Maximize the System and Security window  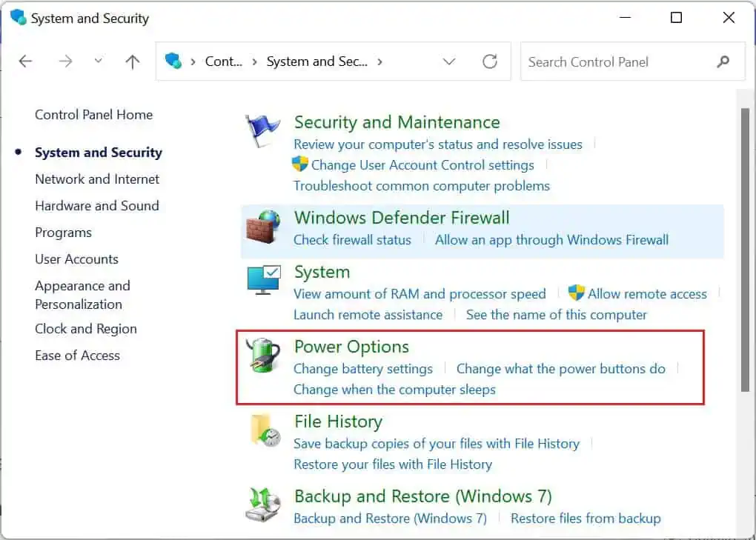[677, 18]
